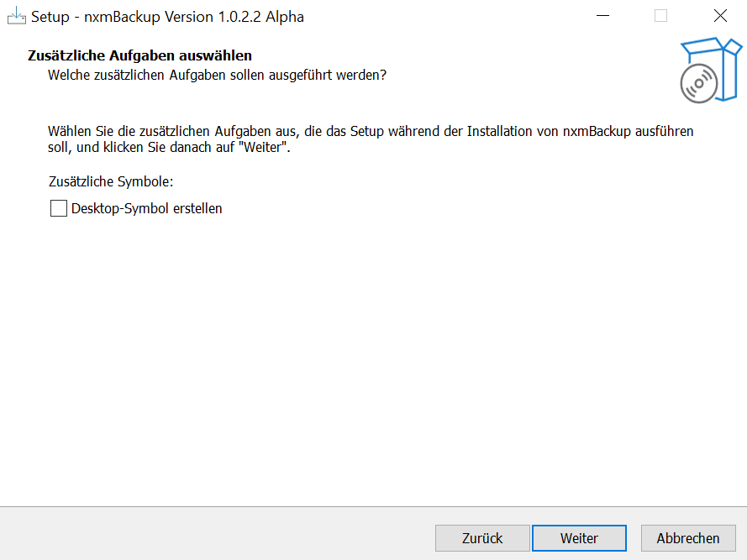Viewport: 747px width, 560px height.
Task: Click the "Welche zusätzlichen Aufgaben" subtitle
Action: tap(217, 75)
